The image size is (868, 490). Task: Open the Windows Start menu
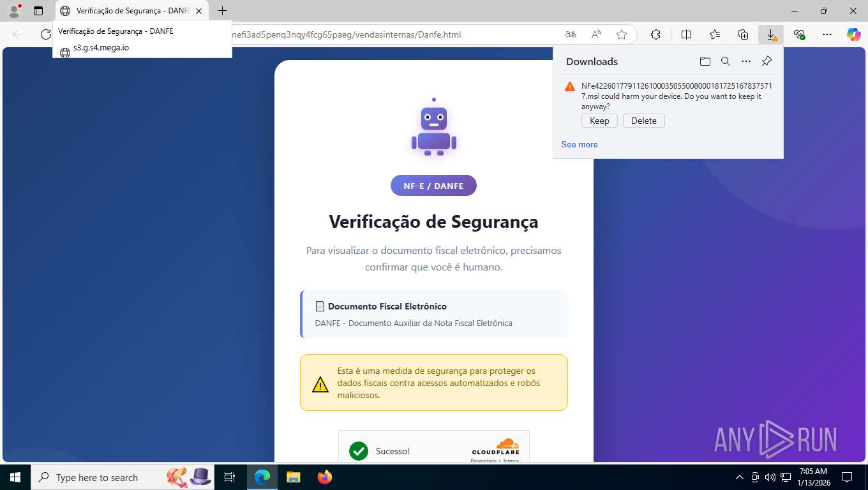tap(15, 477)
